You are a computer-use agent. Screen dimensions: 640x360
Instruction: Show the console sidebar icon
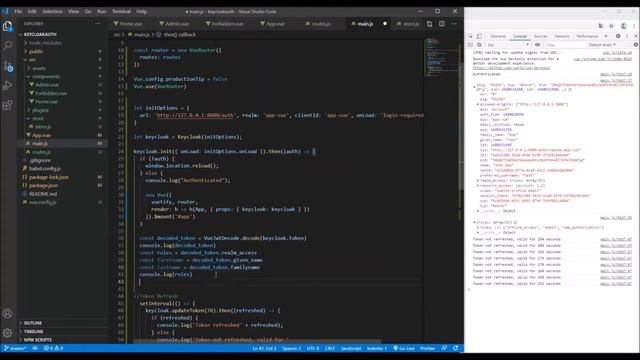[x=471, y=45]
